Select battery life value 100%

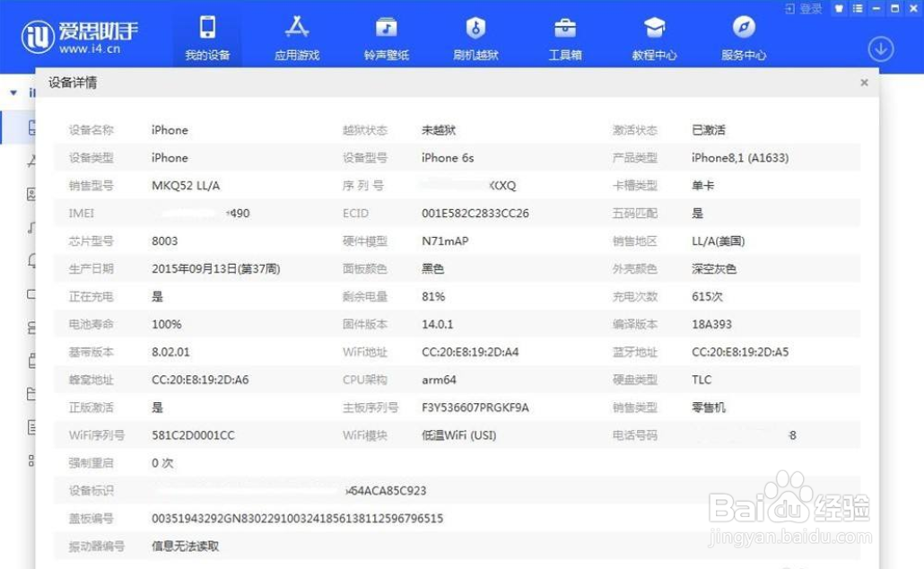point(167,324)
